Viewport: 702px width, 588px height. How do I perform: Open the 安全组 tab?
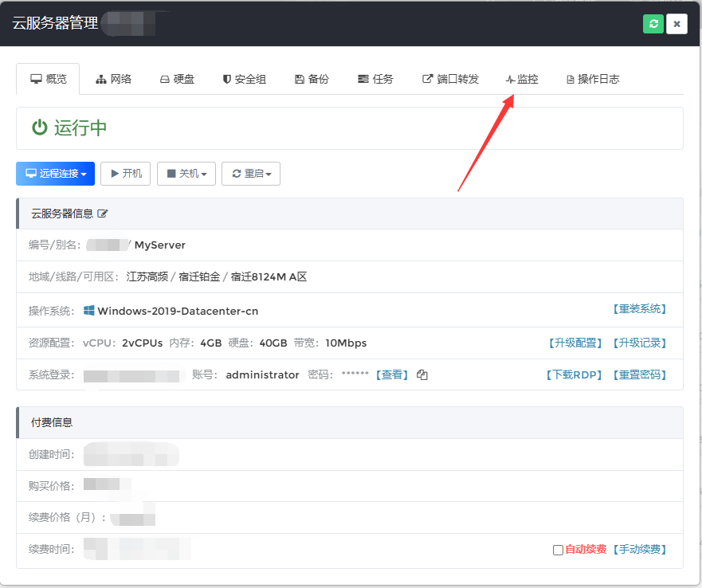coord(245,79)
